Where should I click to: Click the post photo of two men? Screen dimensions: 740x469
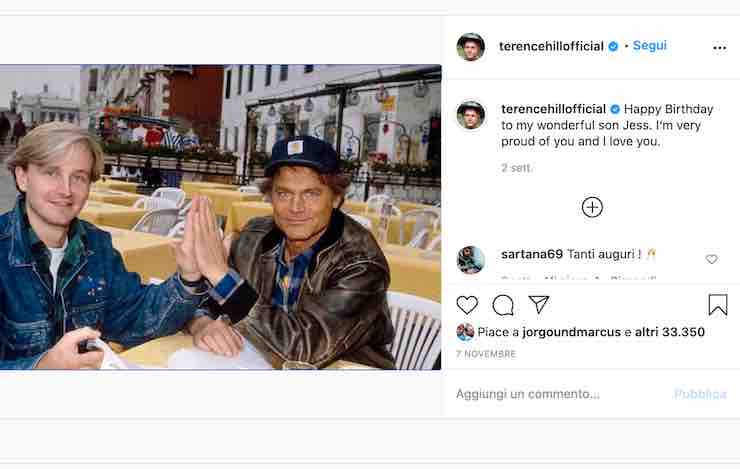pyautogui.click(x=220, y=217)
